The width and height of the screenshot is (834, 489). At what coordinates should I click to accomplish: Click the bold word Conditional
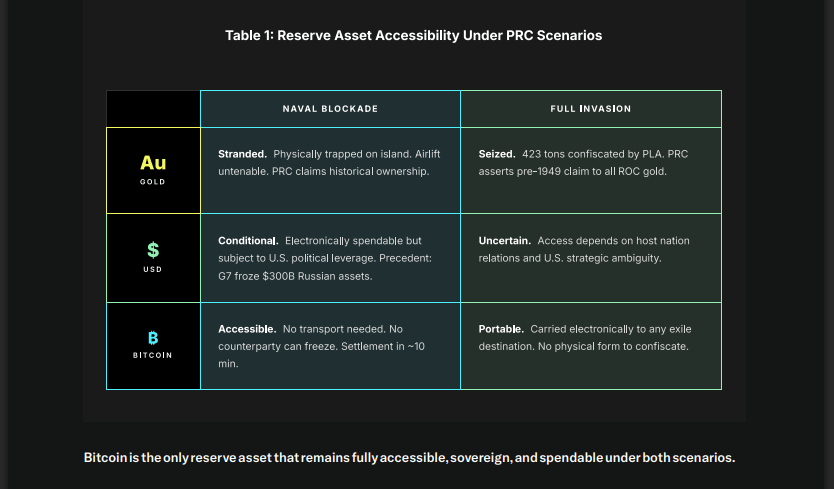[x=248, y=241]
